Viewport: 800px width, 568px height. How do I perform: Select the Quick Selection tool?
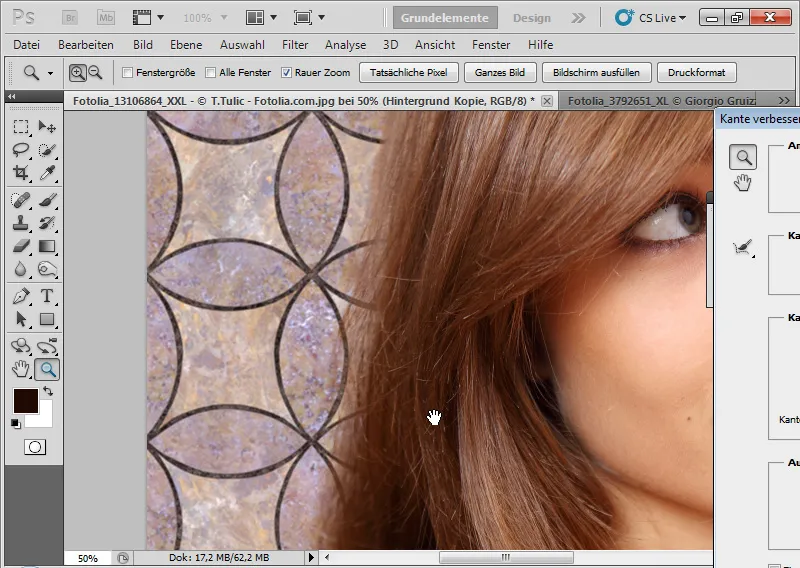[47, 150]
